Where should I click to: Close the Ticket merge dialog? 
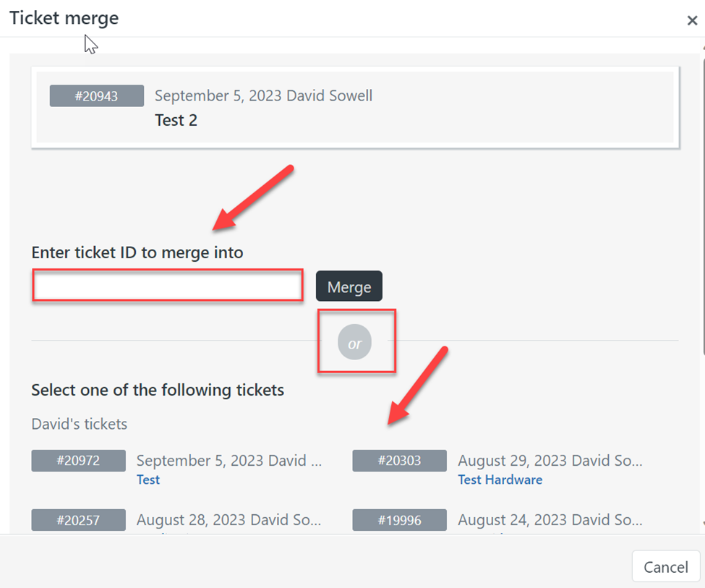coord(691,20)
